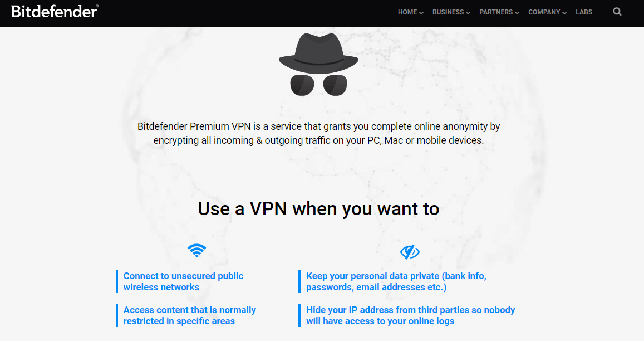The image size is (644, 341).
Task: Open the COMPANY dropdown chevron
Action: (x=566, y=12)
